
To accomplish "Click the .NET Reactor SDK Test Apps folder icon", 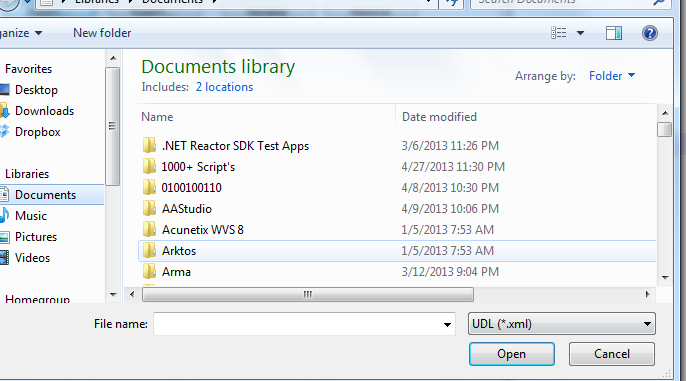I will pos(149,145).
